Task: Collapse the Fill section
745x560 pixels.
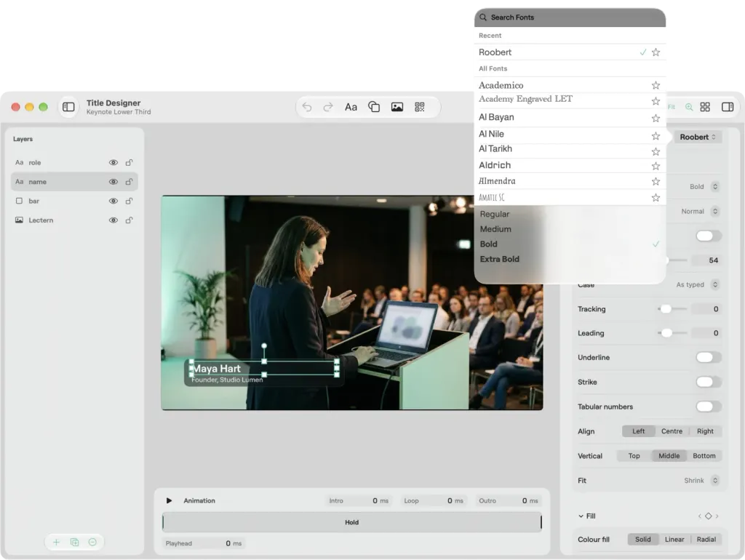Action: [581, 516]
